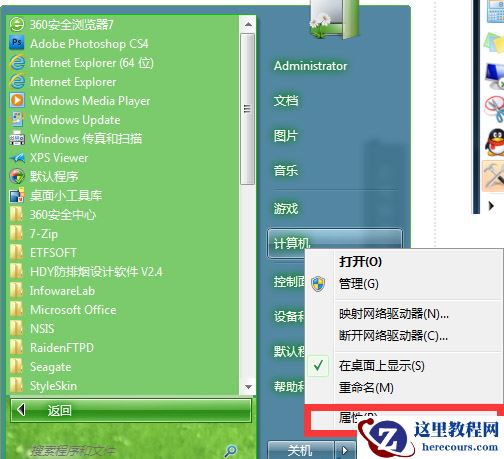Open Internet Explorer (64 位) icon
The height and width of the screenshot is (459, 504).
(x=17, y=62)
